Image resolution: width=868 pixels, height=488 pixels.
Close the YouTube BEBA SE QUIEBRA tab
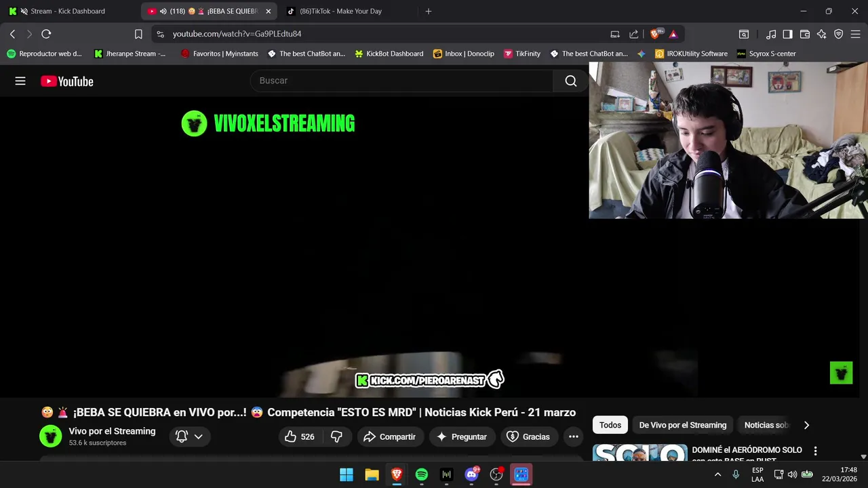(x=268, y=12)
